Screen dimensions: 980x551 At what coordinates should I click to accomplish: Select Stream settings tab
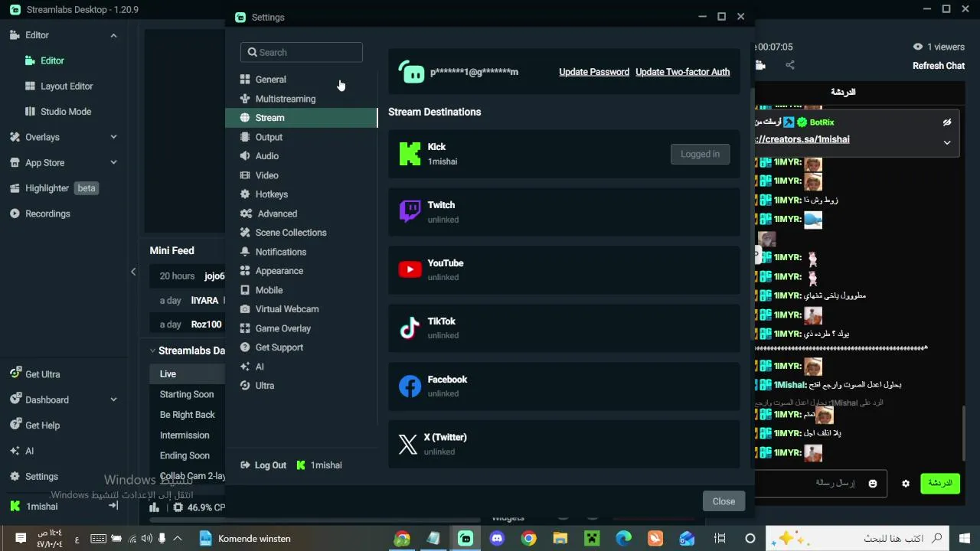coord(301,118)
